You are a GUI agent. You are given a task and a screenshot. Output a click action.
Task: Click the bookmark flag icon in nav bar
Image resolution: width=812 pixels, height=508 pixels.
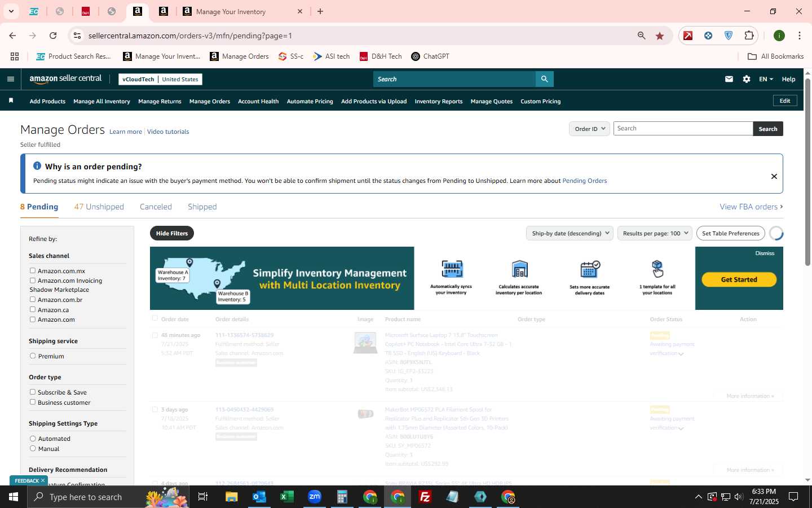point(11,101)
